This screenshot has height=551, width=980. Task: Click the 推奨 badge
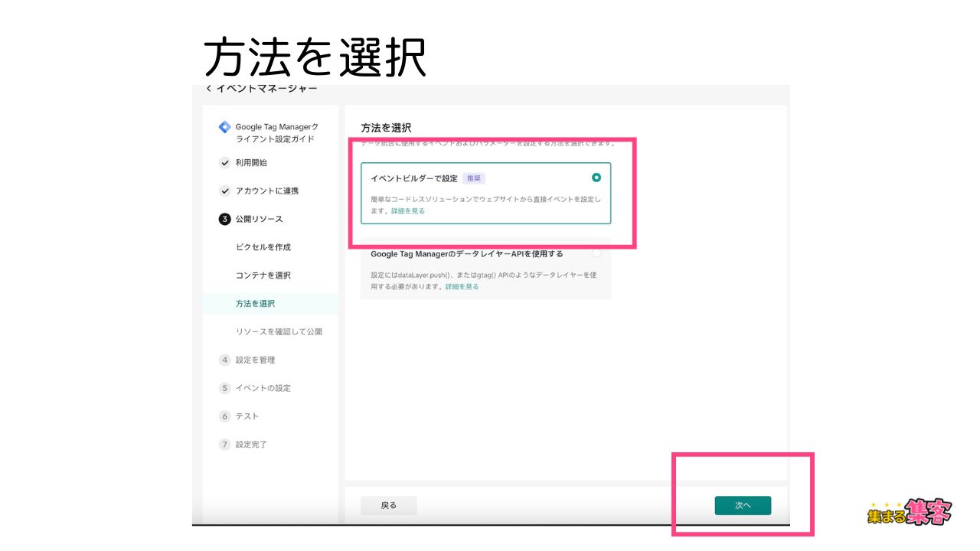tap(474, 178)
